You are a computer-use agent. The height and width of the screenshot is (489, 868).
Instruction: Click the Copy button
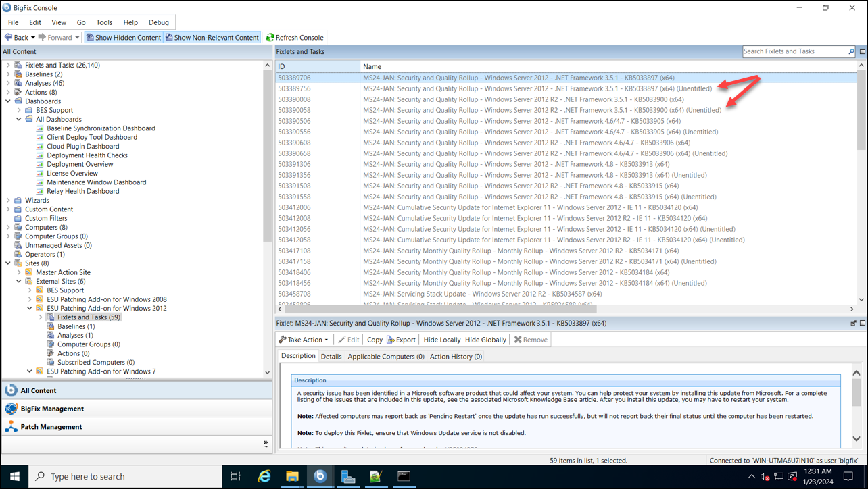click(375, 340)
